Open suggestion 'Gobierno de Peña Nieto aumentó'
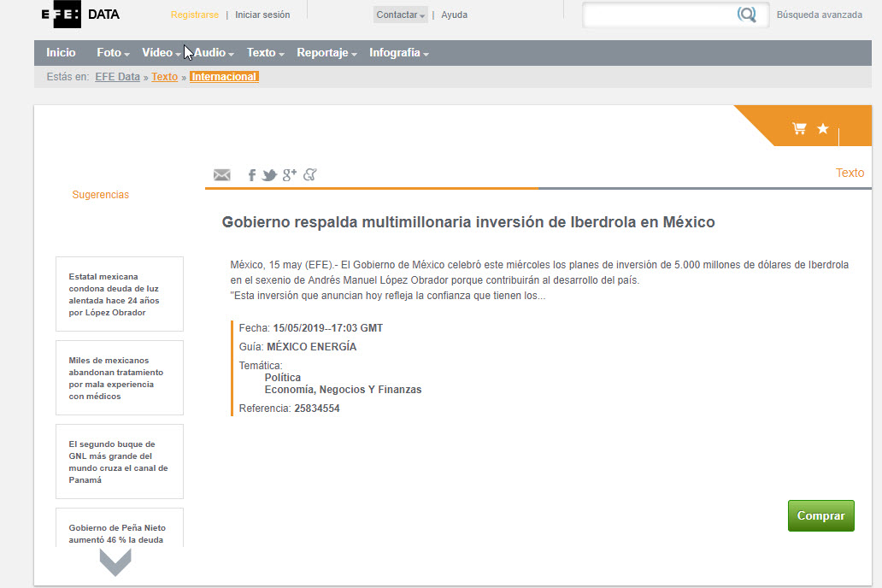Screen dimensions: 882x588 [120, 528]
